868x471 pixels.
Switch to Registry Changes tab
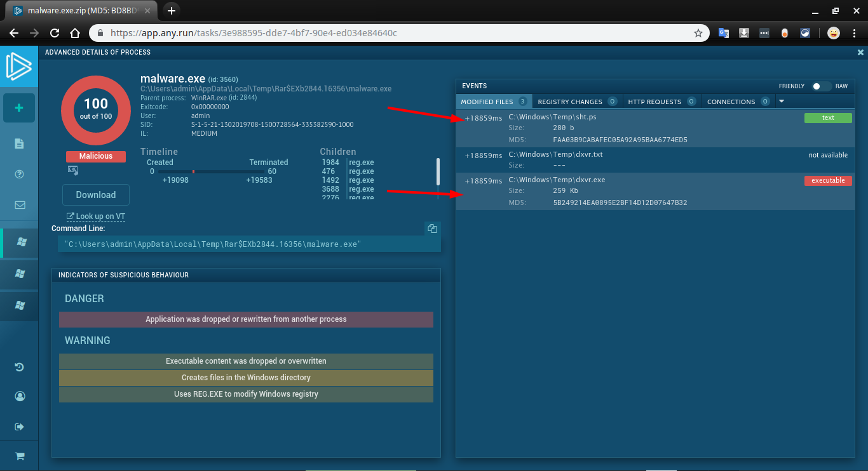[577, 102]
